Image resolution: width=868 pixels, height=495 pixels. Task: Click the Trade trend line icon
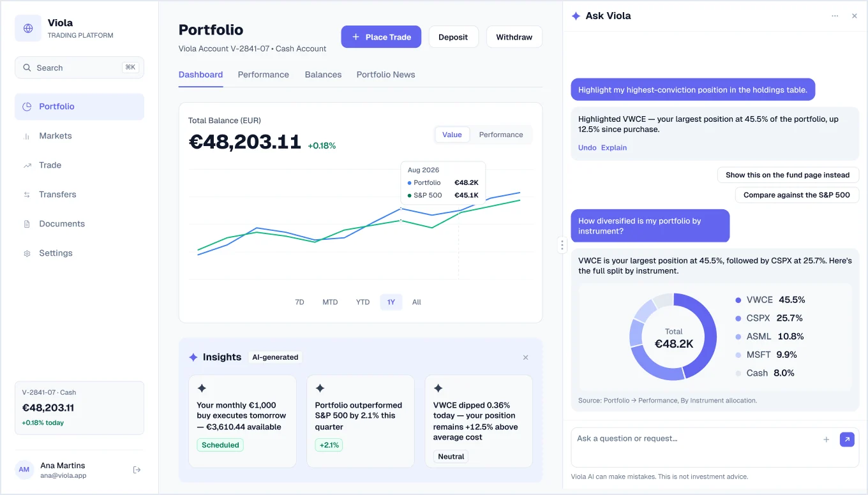tap(27, 165)
